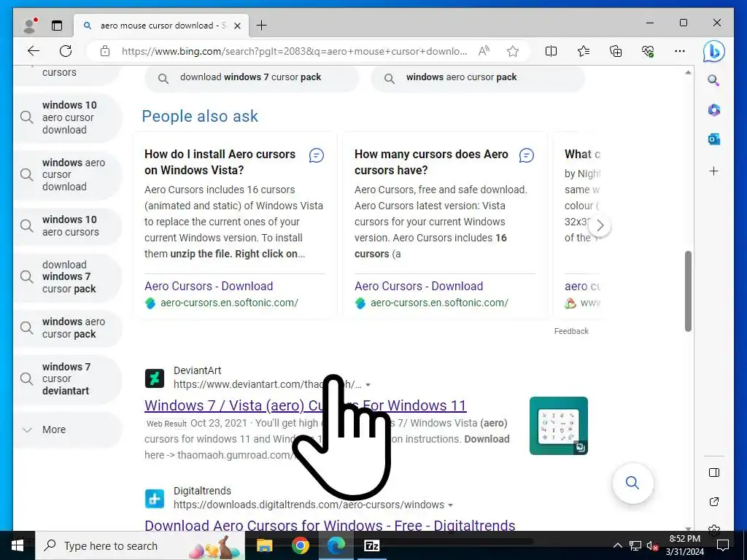View site information lock icon

(105, 51)
